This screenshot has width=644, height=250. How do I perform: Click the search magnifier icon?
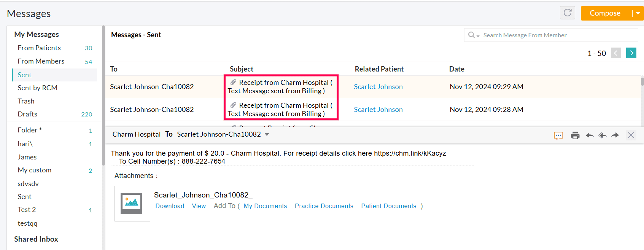[472, 35]
